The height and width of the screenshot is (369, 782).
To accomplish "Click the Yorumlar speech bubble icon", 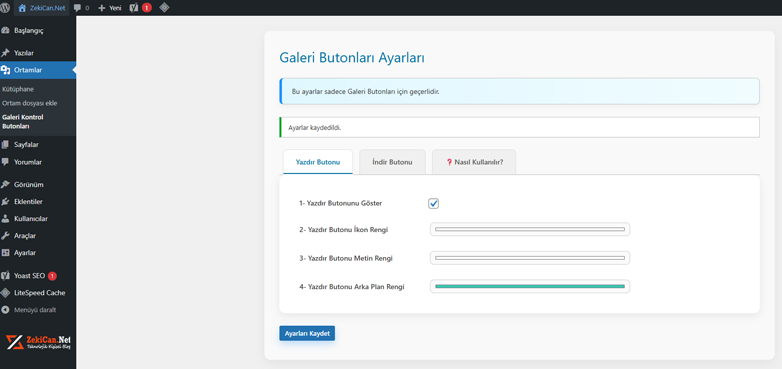I will (x=5, y=162).
